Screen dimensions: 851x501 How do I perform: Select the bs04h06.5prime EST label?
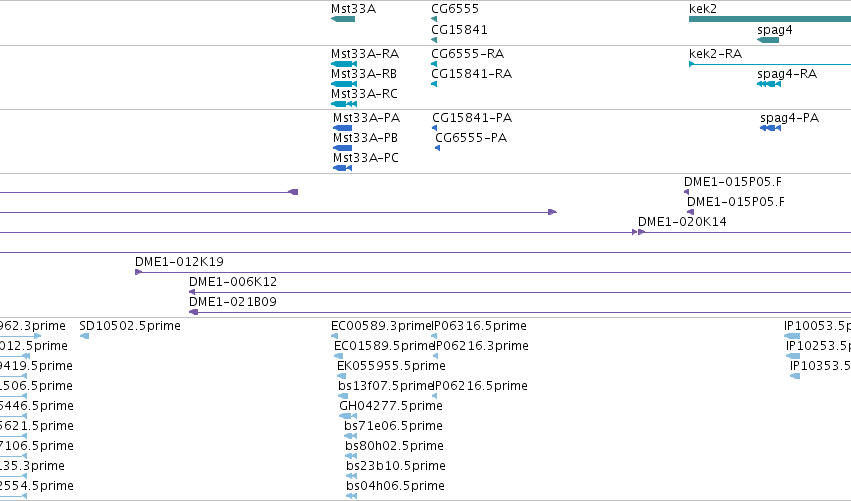(x=395, y=486)
